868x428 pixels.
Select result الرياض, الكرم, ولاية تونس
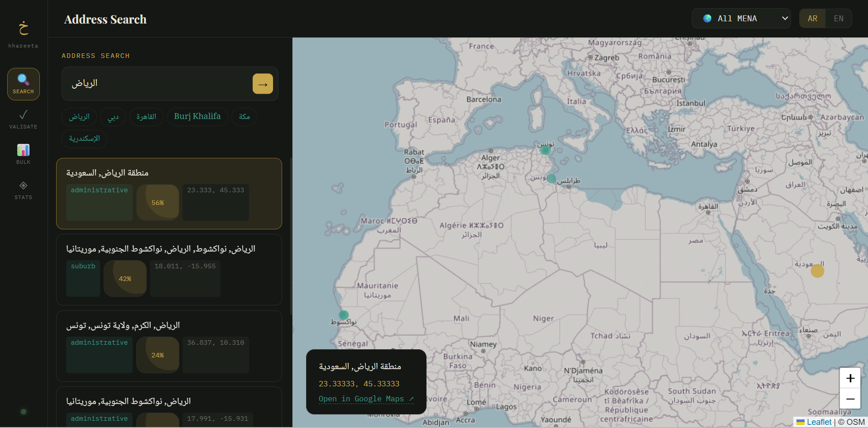click(x=169, y=346)
